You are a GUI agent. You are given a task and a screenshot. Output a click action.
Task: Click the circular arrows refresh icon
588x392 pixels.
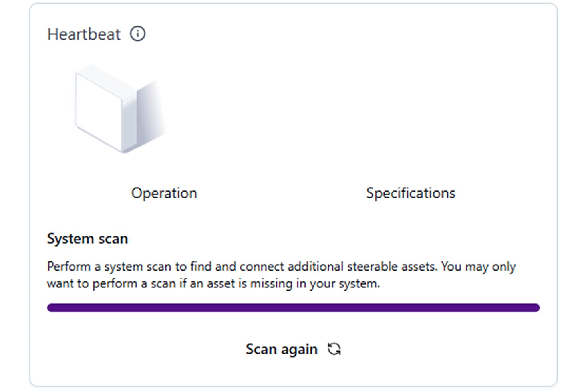(x=334, y=349)
